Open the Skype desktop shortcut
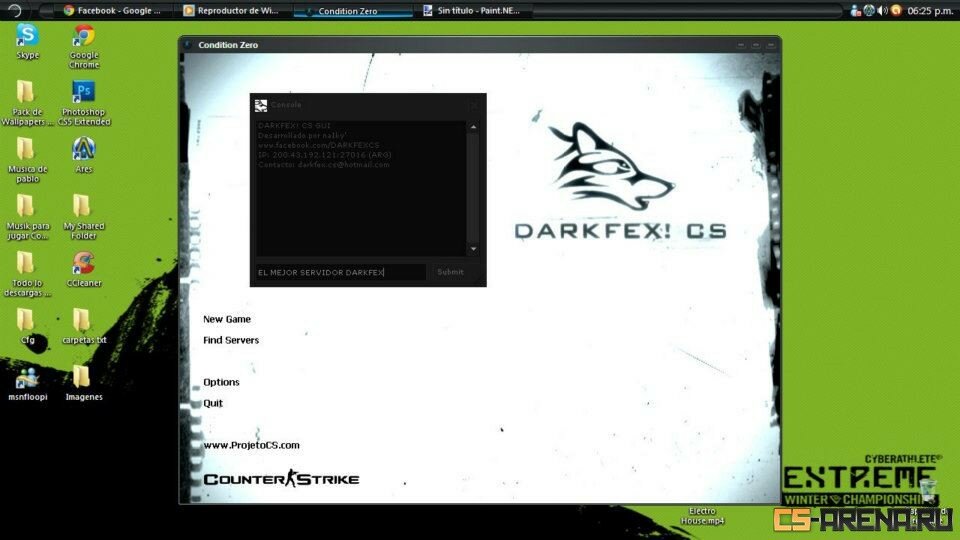The image size is (960, 540). click(x=28, y=37)
